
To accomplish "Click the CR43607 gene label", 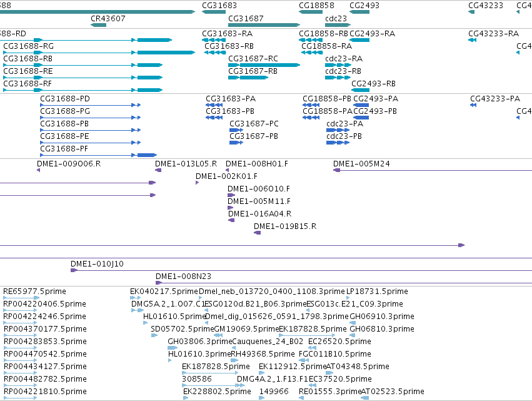I will [108, 18].
